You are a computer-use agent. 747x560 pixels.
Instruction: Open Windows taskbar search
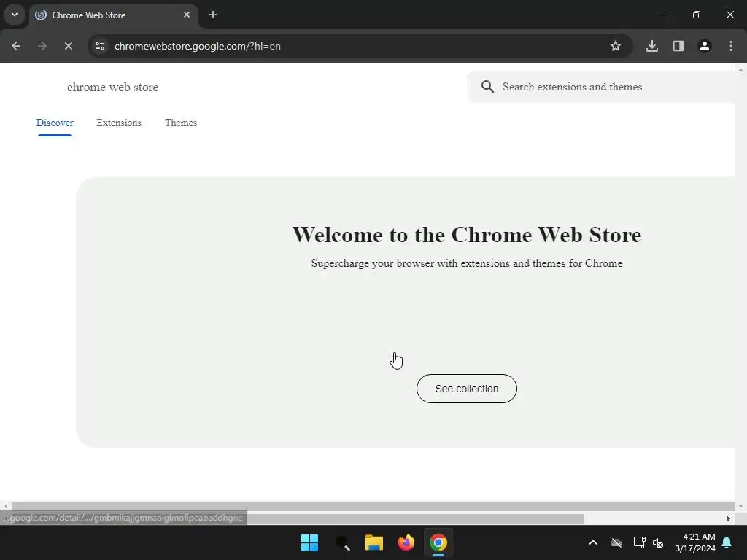[x=342, y=542]
